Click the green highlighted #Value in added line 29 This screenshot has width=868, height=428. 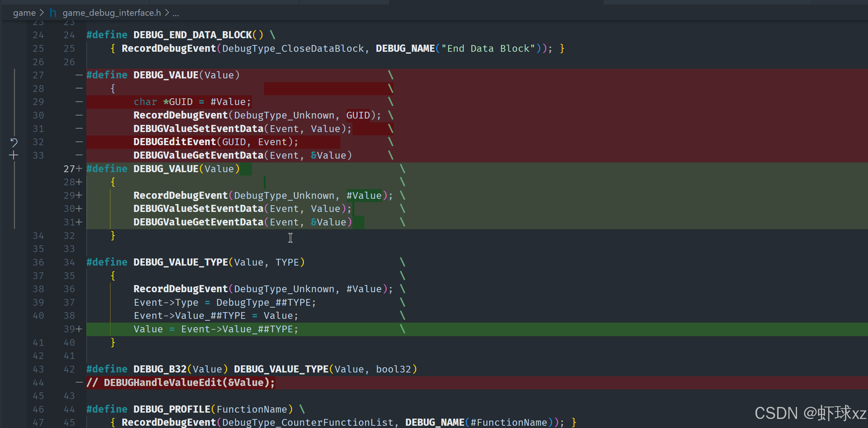[x=364, y=195]
